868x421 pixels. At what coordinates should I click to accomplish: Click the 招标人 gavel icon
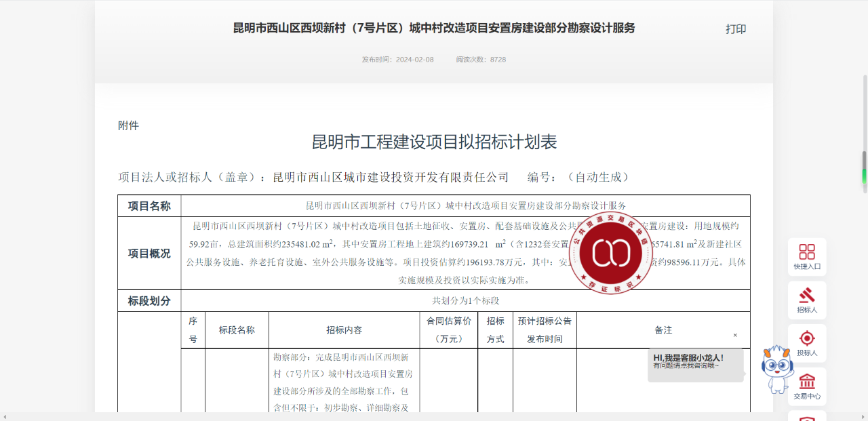(x=807, y=300)
